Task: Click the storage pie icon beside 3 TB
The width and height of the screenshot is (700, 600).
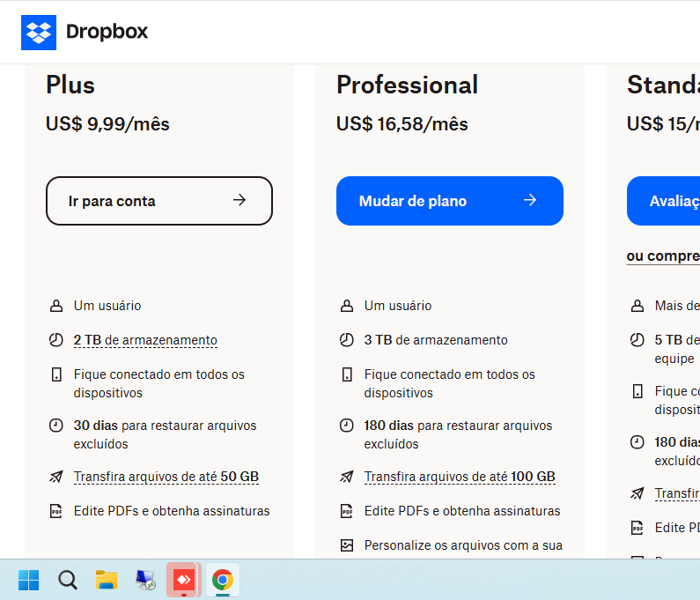Action: pos(347,340)
